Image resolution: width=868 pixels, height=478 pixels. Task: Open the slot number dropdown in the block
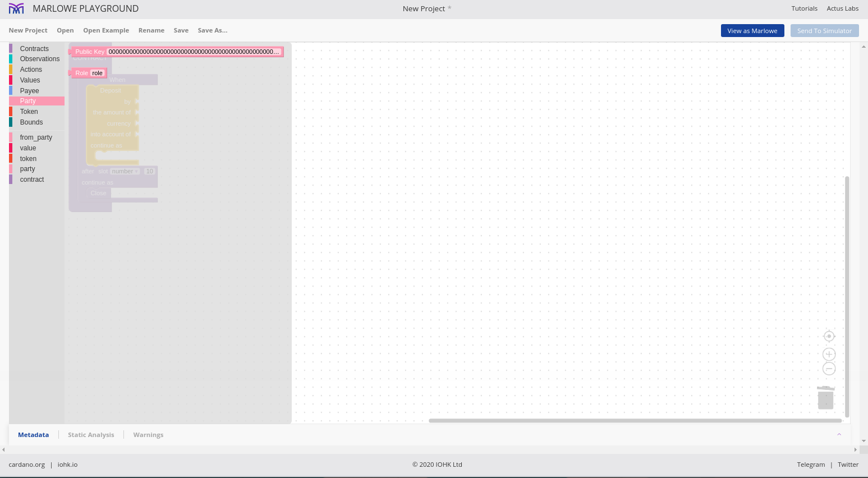pyautogui.click(x=125, y=171)
